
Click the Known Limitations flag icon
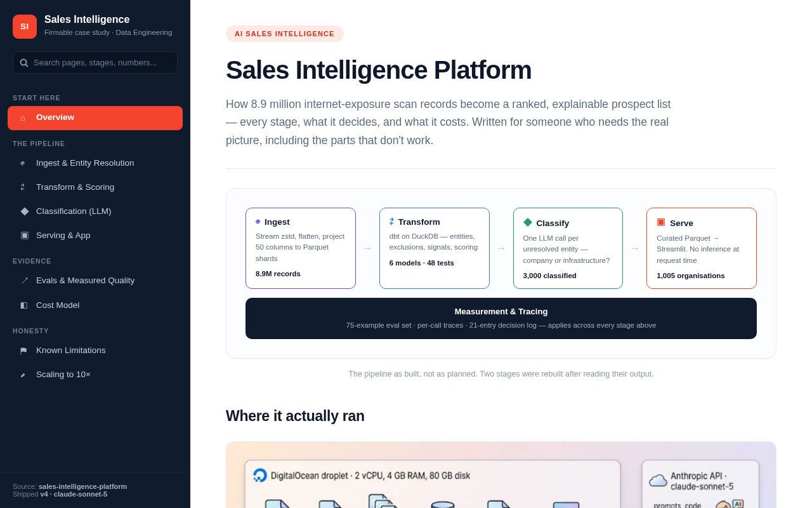pos(23,351)
